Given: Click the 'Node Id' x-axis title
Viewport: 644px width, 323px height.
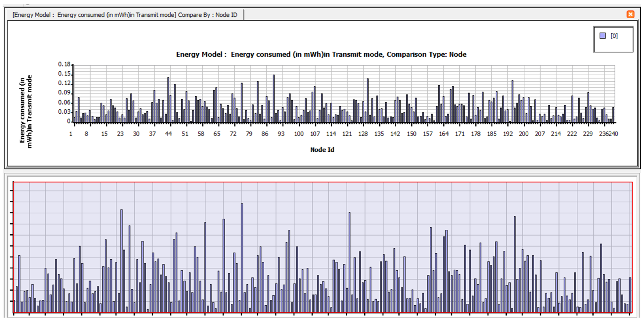Looking at the screenshot, I should tap(322, 150).
